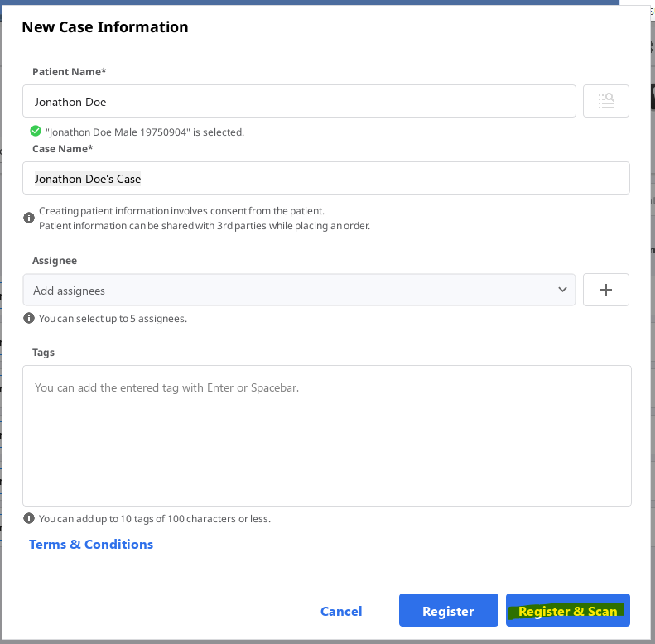Click the plus icon to add assignee

(x=605, y=290)
